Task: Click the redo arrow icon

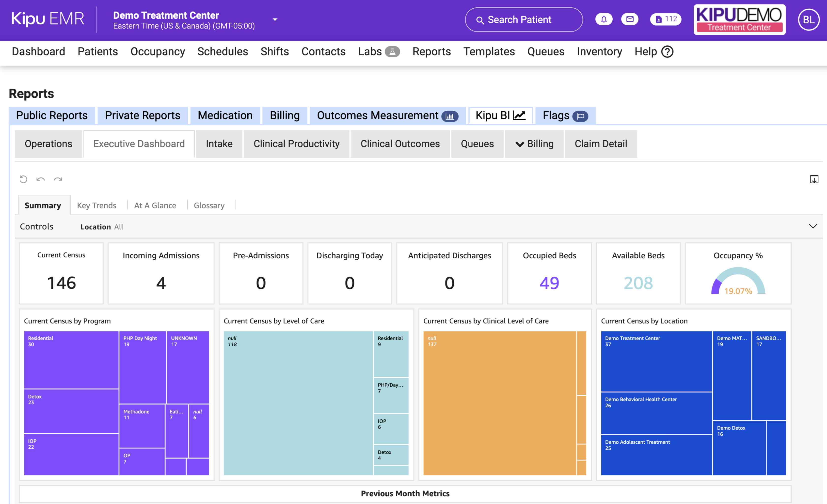Action: 58,179
